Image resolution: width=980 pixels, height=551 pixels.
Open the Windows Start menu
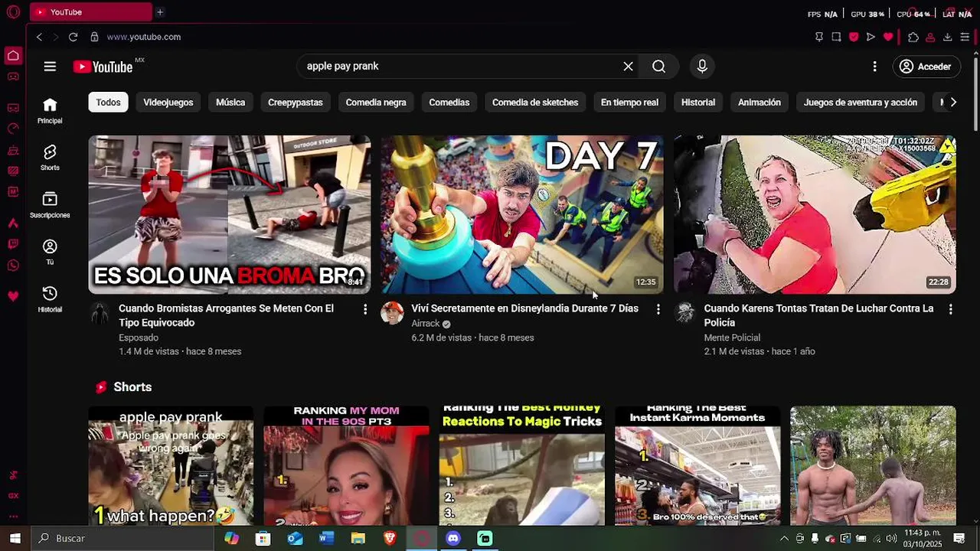tap(15, 538)
